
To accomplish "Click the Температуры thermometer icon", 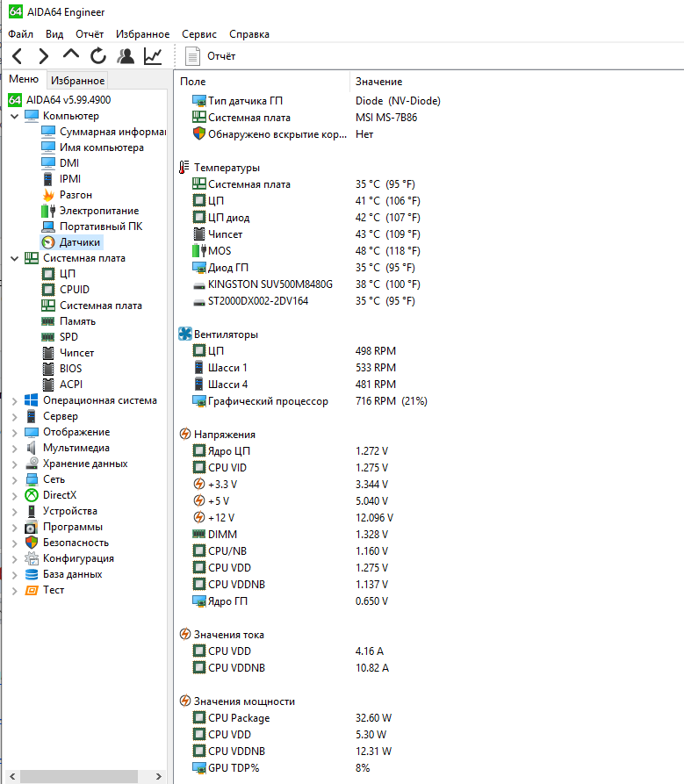I will pos(184,168).
